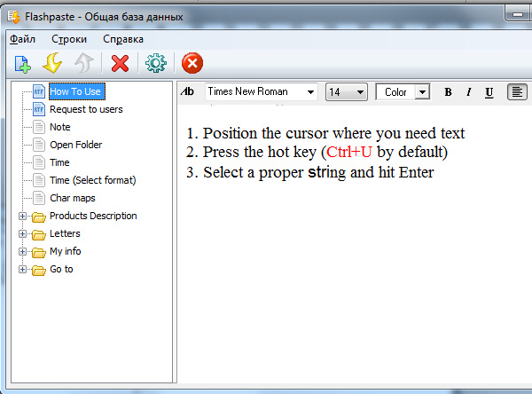The width and height of the screenshot is (532, 394).
Task: Open the Справка menu
Action: [x=122, y=39]
